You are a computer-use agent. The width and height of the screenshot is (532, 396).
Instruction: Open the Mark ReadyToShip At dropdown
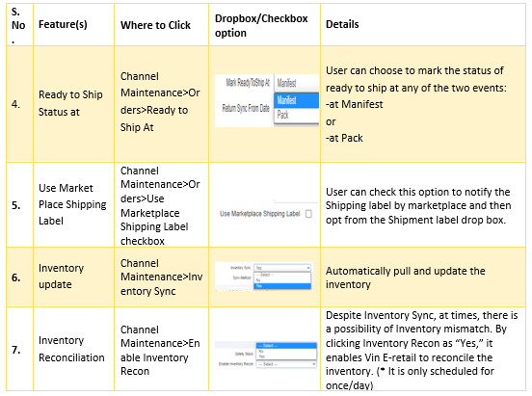(x=296, y=83)
